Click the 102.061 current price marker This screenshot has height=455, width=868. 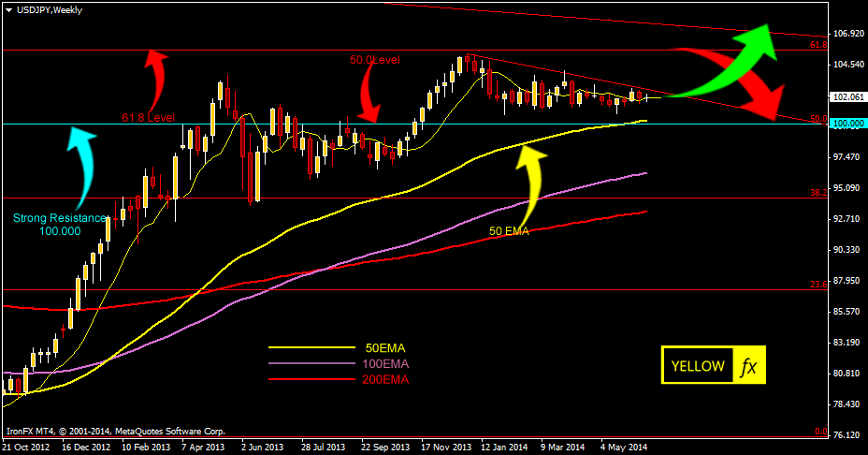[x=846, y=96]
